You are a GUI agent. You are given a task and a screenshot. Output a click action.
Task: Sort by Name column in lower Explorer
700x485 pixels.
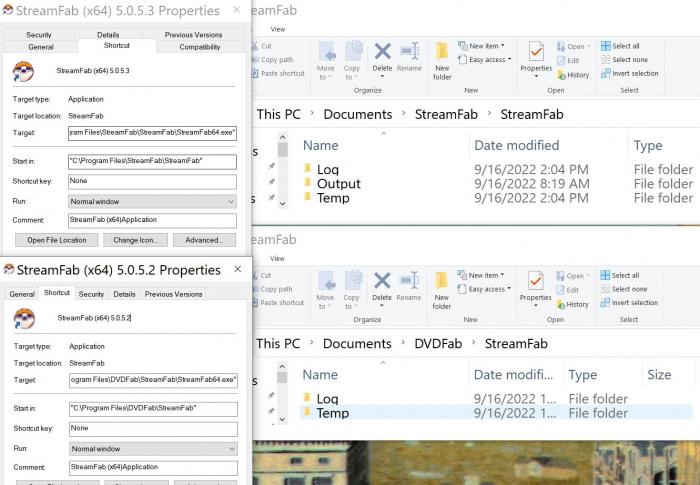tap(320, 375)
